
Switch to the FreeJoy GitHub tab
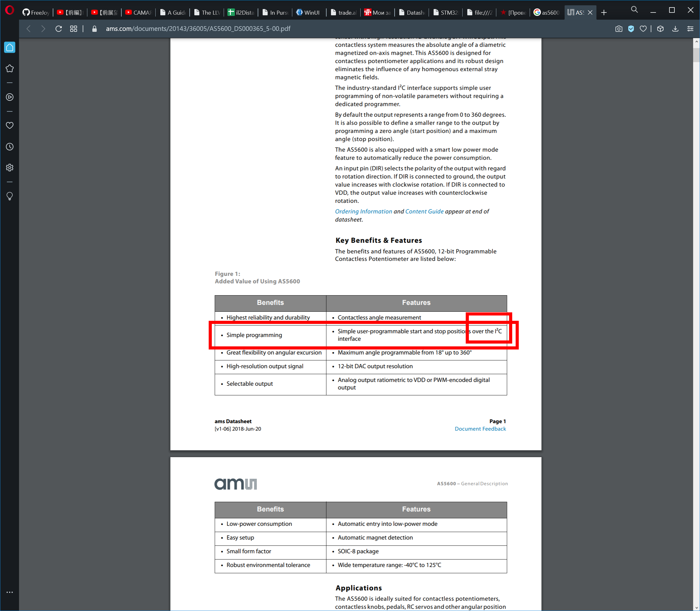pyautogui.click(x=36, y=12)
